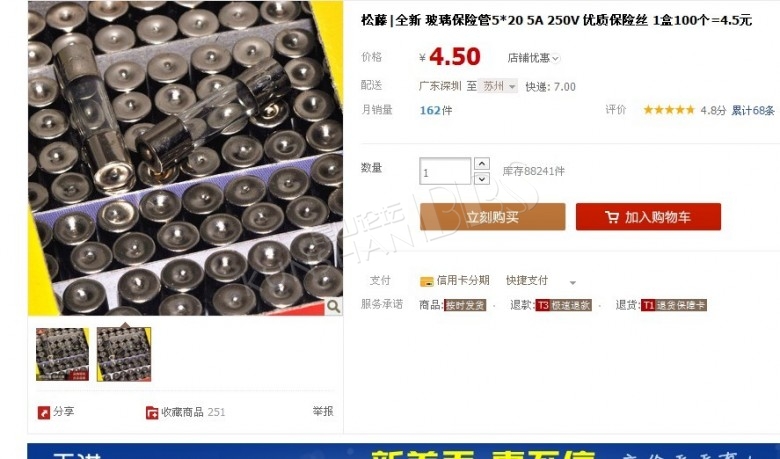Image resolution: width=780 pixels, height=459 pixels.
Task: Click the share (分享) icon
Action: 44,412
